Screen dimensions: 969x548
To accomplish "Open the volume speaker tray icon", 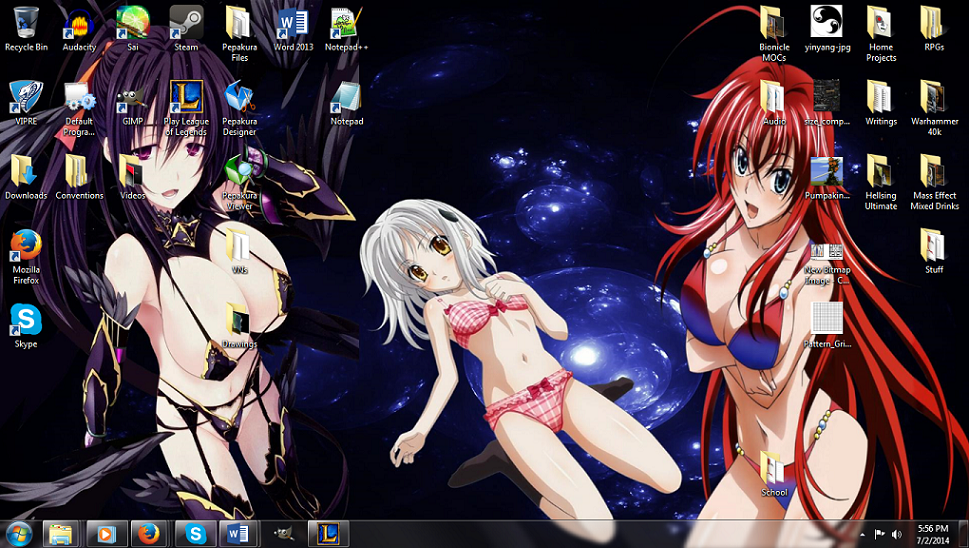I will pyautogui.click(x=896, y=534).
